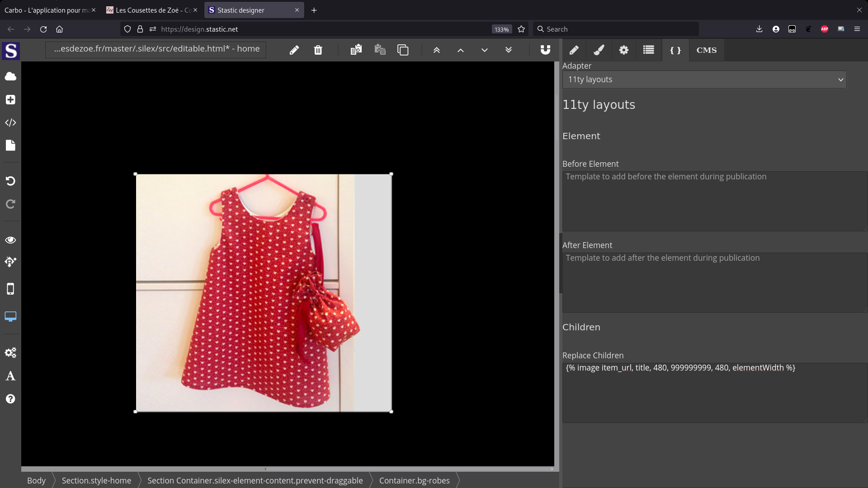
Task: Open the fonts letter A icon
Action: (x=10, y=376)
